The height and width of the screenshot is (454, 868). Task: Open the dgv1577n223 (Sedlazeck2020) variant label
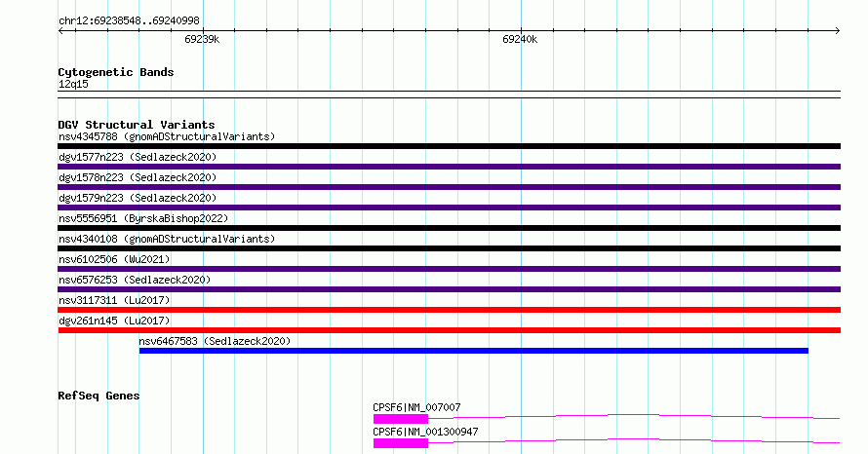coord(138,157)
